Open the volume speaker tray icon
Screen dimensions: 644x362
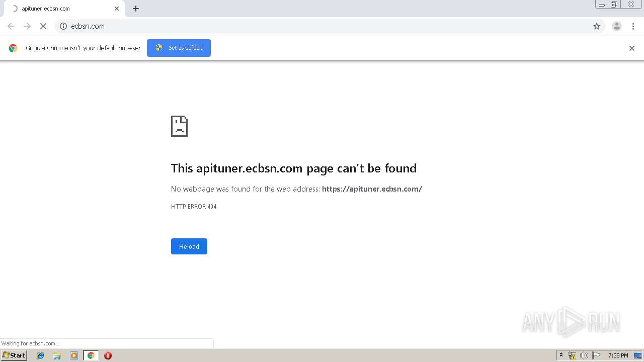coord(584,355)
